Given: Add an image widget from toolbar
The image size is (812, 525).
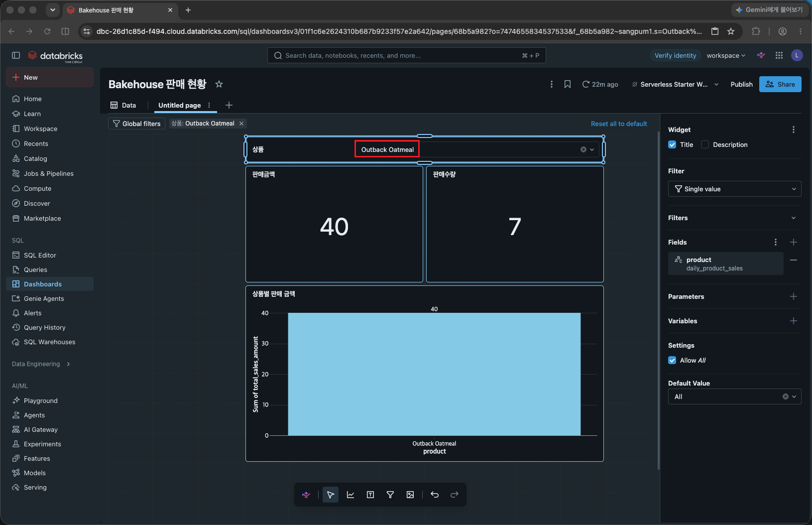Looking at the screenshot, I should pyautogui.click(x=410, y=495).
